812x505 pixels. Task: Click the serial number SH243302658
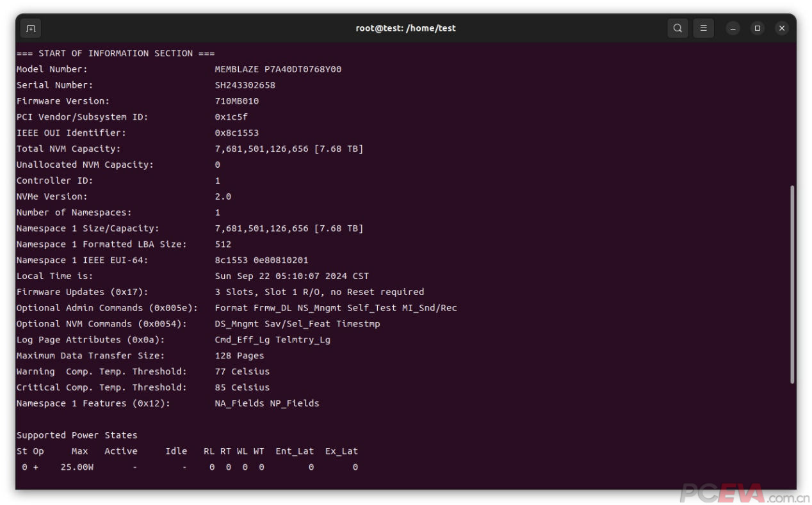pos(245,85)
